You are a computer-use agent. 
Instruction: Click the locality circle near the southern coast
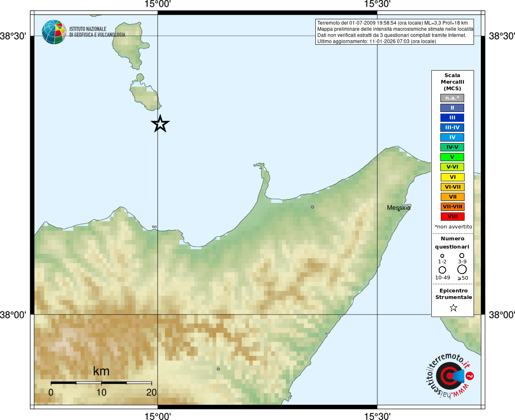pos(218,369)
